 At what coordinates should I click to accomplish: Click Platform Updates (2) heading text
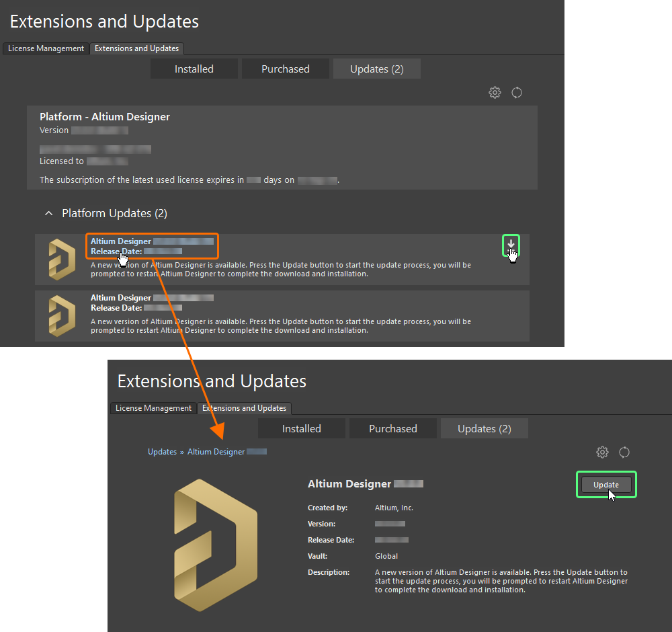pos(114,213)
